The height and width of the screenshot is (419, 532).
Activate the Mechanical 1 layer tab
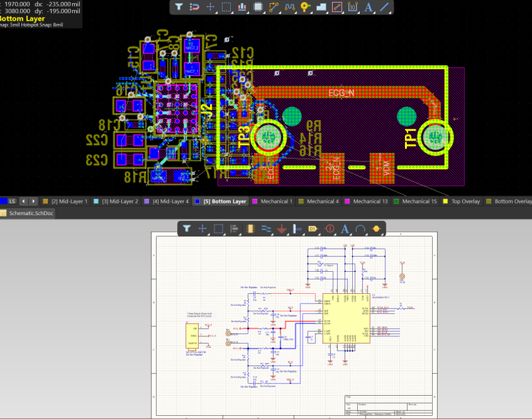click(x=272, y=201)
